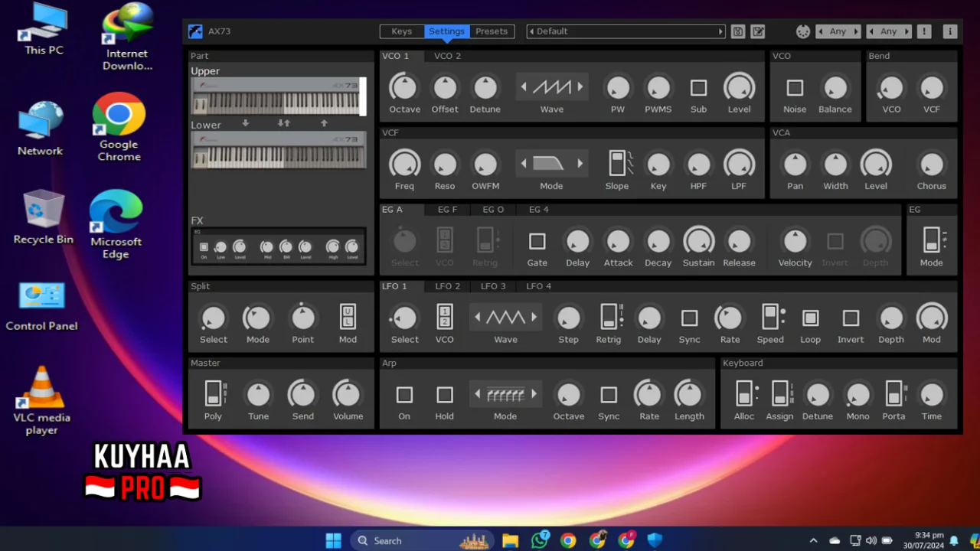Select the LFO 2 tab

(448, 286)
